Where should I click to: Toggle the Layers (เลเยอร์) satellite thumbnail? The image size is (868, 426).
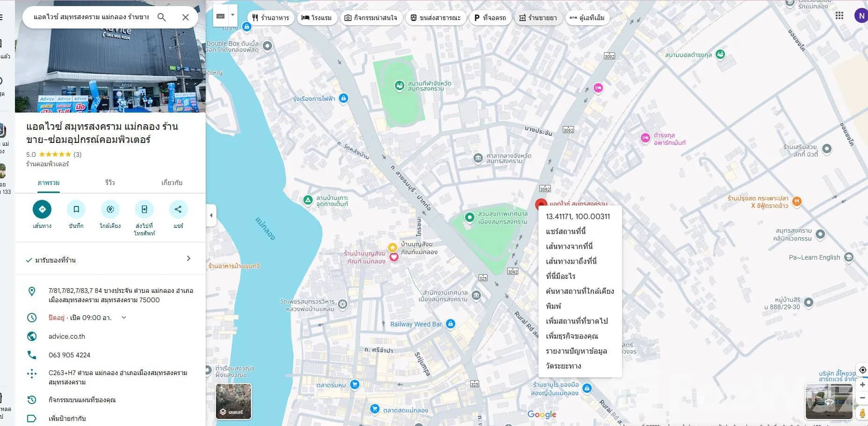[x=233, y=401]
